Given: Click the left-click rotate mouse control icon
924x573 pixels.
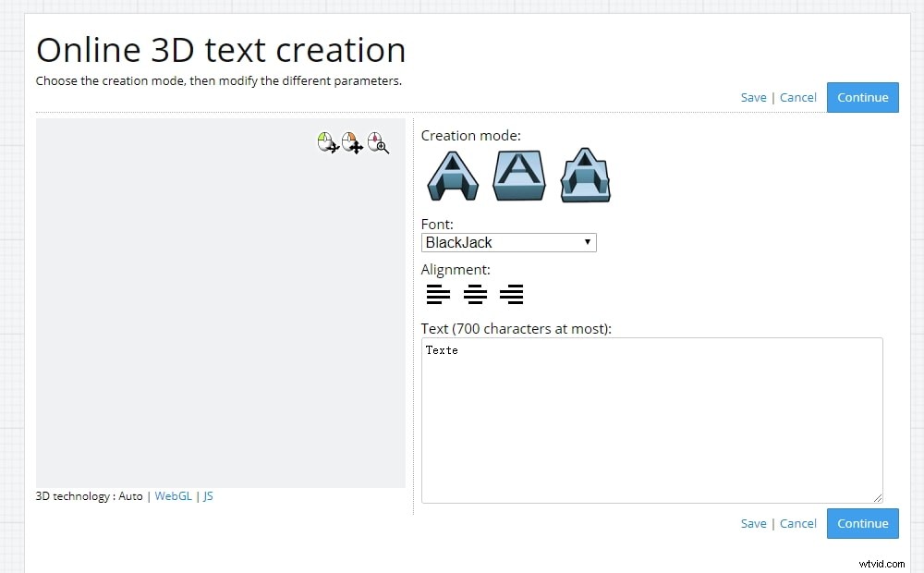Looking at the screenshot, I should (327, 142).
